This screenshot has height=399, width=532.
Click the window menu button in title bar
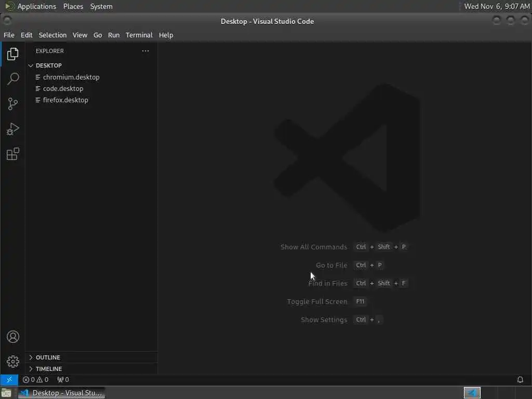[x=7, y=21]
